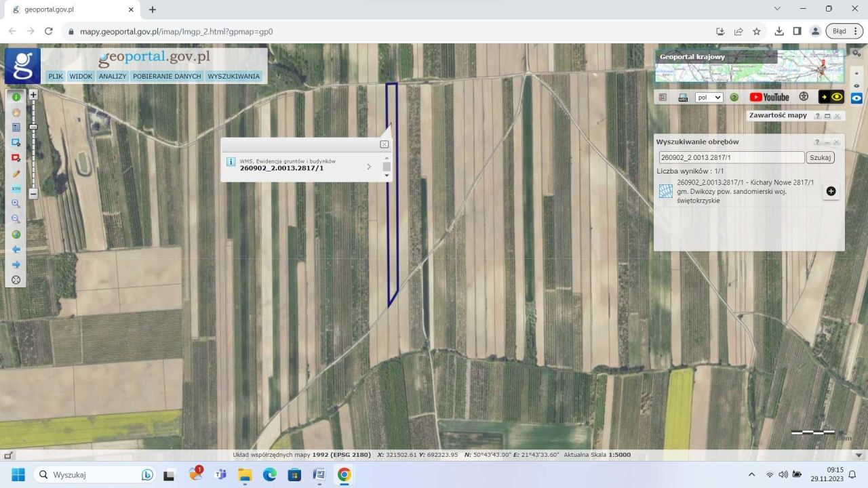Select the Kichary Nowe 2817/1 search result
The height and width of the screenshot is (488, 868).
tap(745, 191)
